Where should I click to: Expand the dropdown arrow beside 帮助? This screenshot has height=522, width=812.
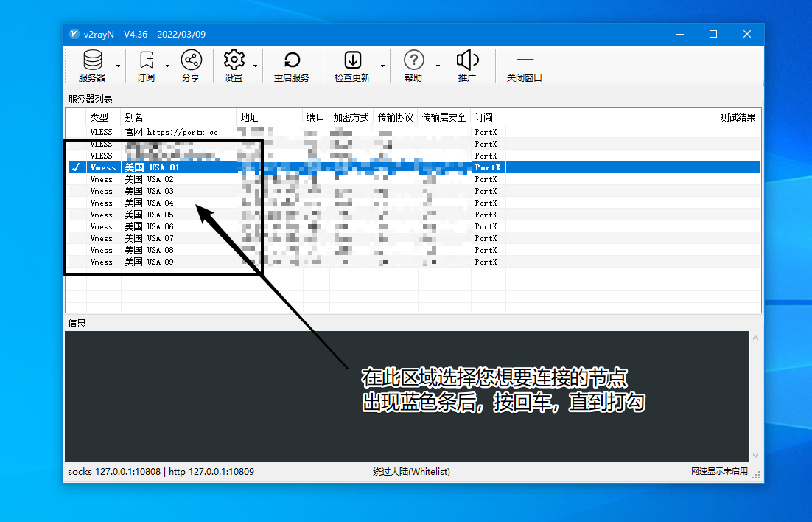pyautogui.click(x=438, y=66)
